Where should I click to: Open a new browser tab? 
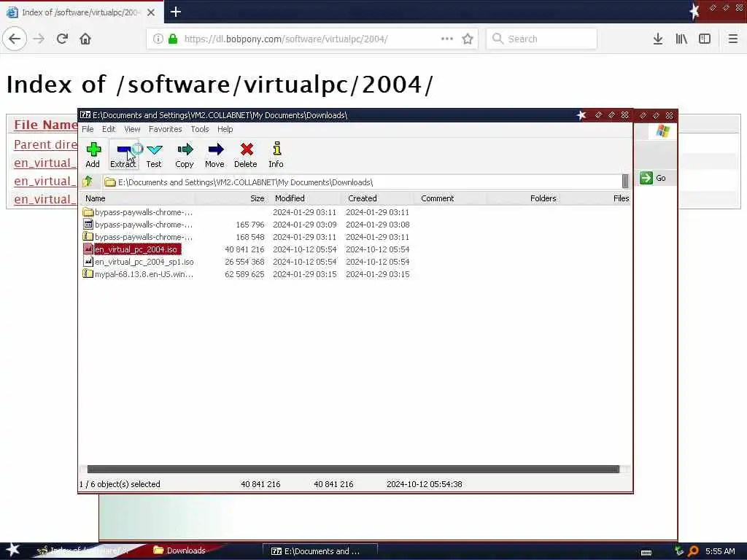(x=176, y=12)
